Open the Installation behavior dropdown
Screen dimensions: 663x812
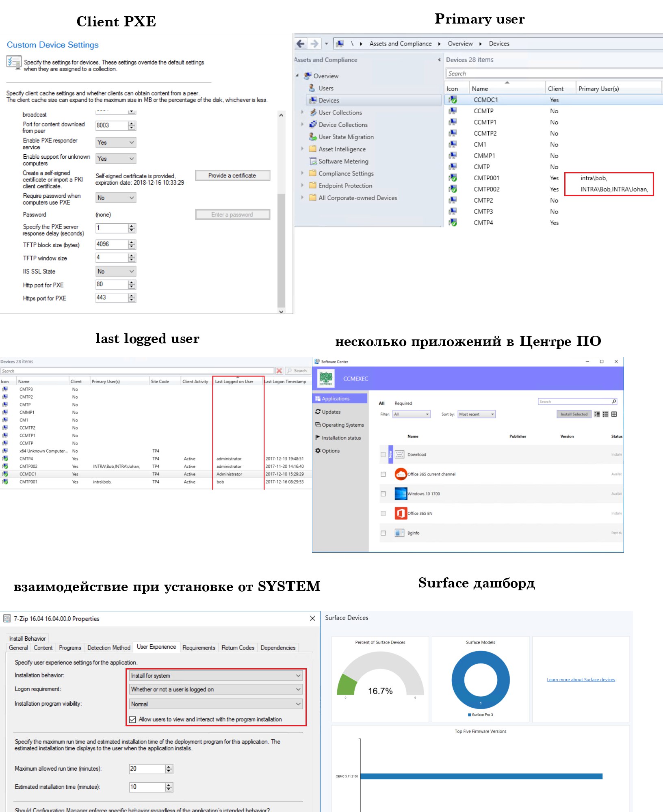point(216,676)
